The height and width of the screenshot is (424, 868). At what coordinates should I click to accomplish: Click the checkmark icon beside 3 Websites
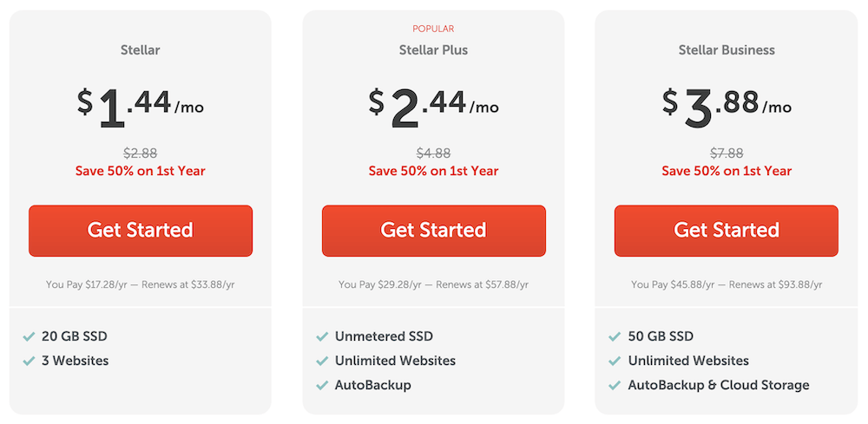click(29, 362)
